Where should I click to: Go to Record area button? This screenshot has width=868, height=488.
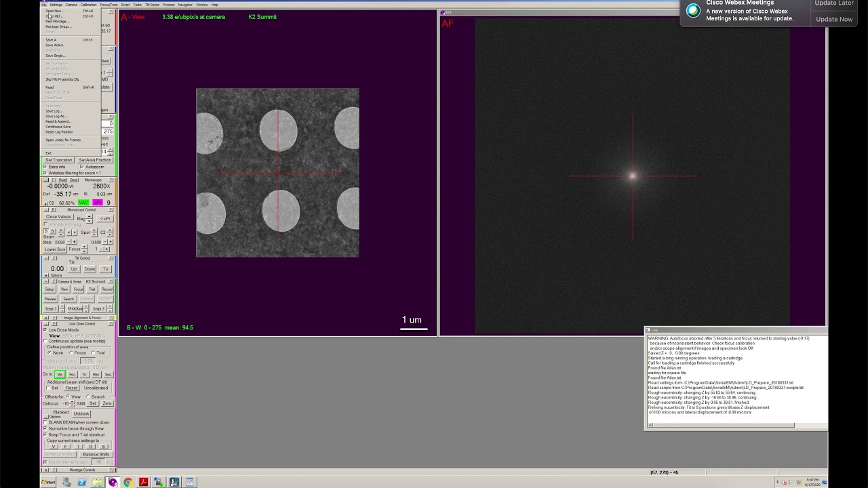[96, 374]
